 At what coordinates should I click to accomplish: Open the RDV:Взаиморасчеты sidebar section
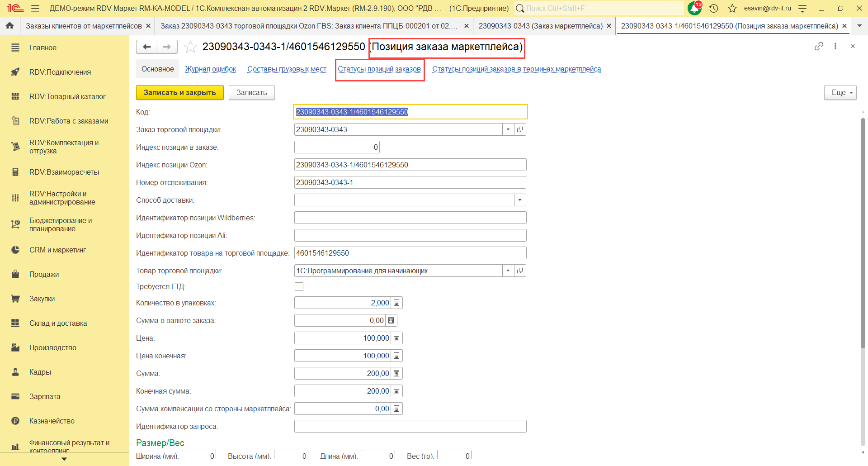64,172
